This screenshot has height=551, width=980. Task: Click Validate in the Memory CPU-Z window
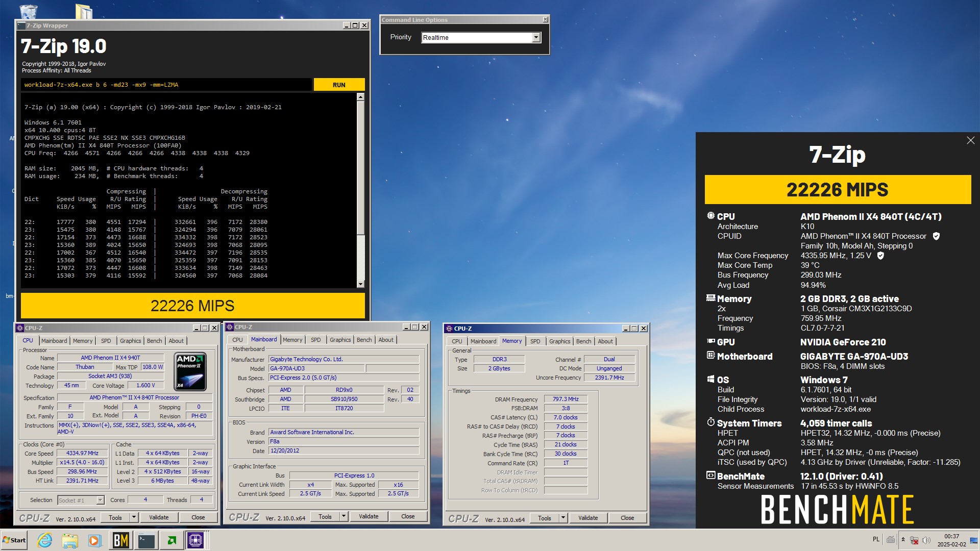[588, 518]
